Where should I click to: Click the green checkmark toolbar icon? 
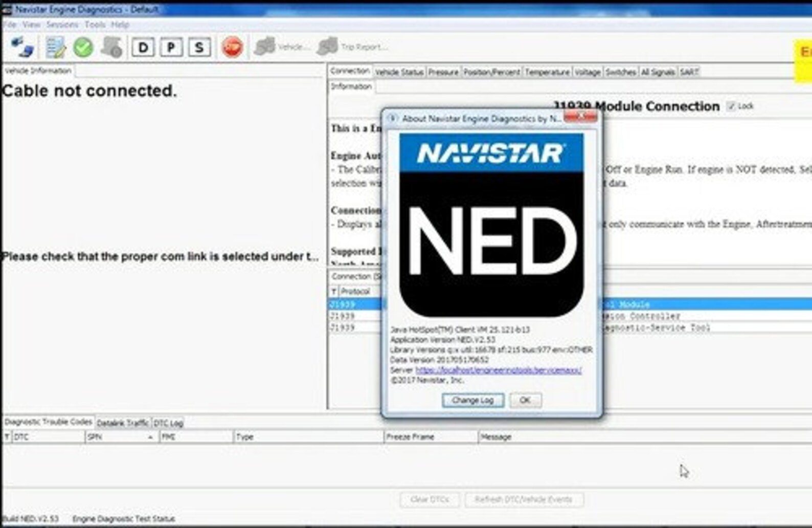point(83,48)
